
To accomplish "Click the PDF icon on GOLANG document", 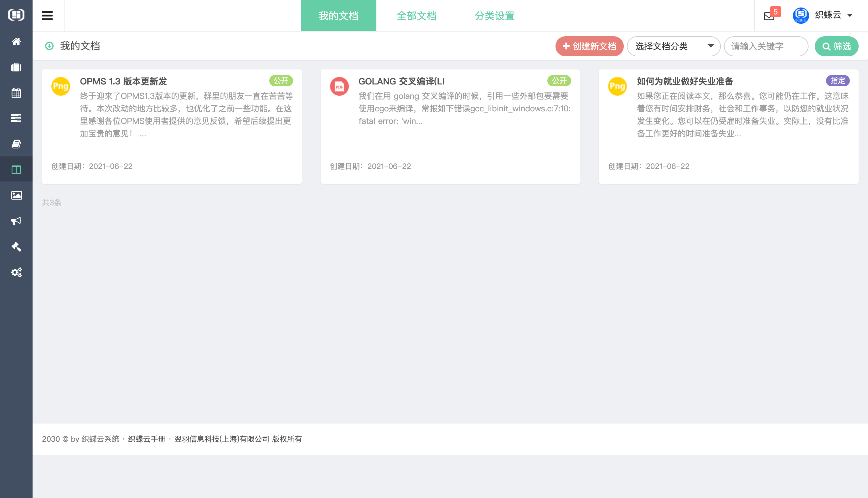I will pos(339,86).
